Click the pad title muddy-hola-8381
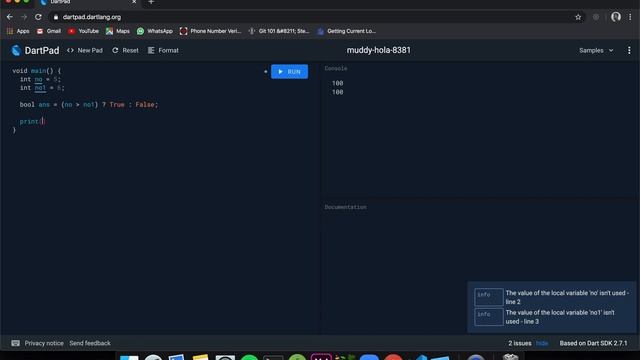 (x=378, y=50)
